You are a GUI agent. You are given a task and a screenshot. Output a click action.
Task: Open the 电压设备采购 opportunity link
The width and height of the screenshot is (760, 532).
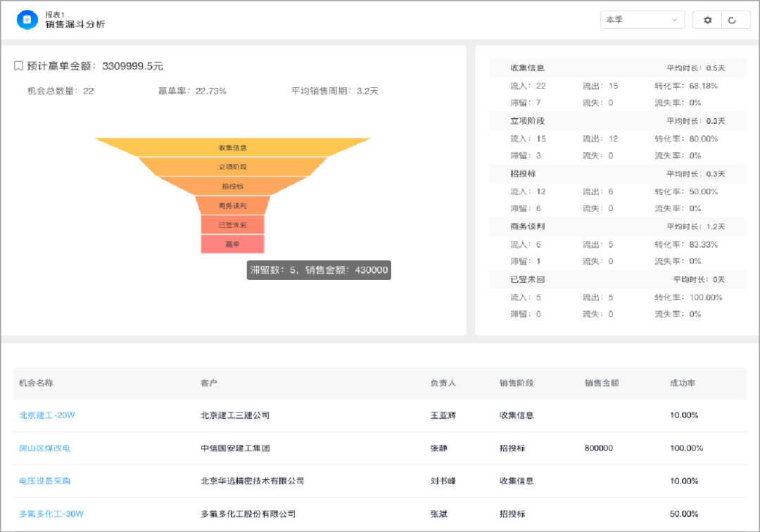coord(45,481)
